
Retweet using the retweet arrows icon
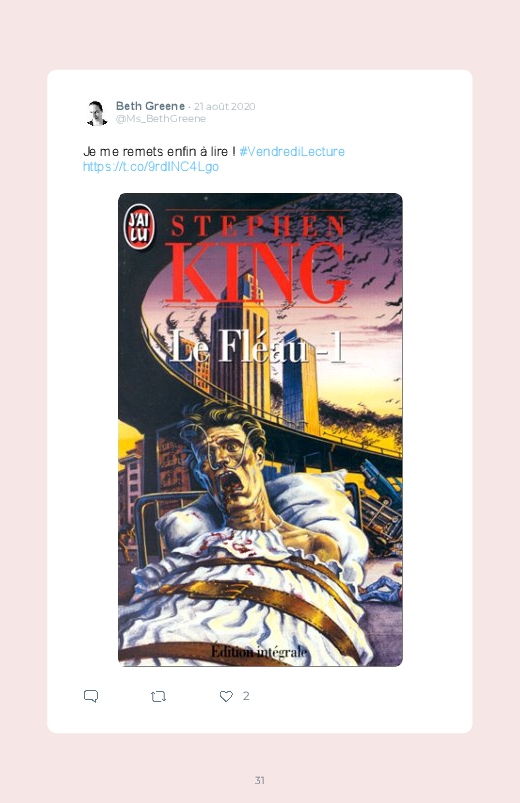(x=158, y=696)
